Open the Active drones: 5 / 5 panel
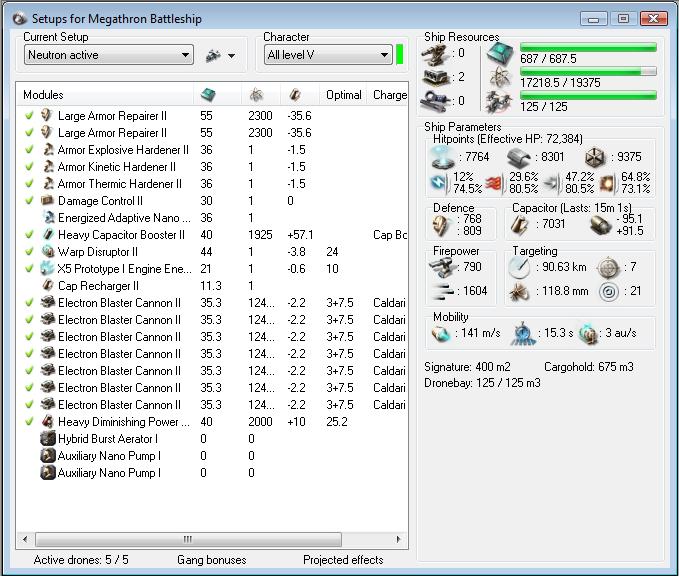The image size is (679, 576). click(81, 560)
